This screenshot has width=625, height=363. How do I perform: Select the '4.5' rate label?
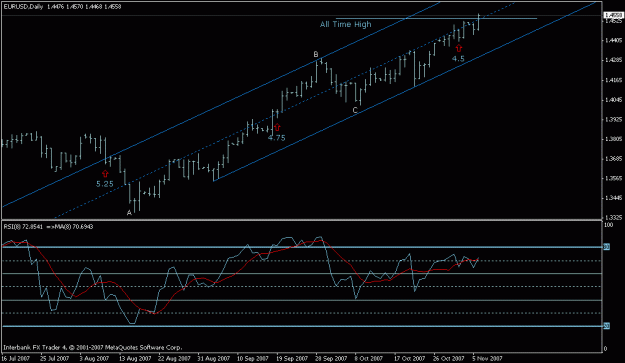tap(458, 59)
